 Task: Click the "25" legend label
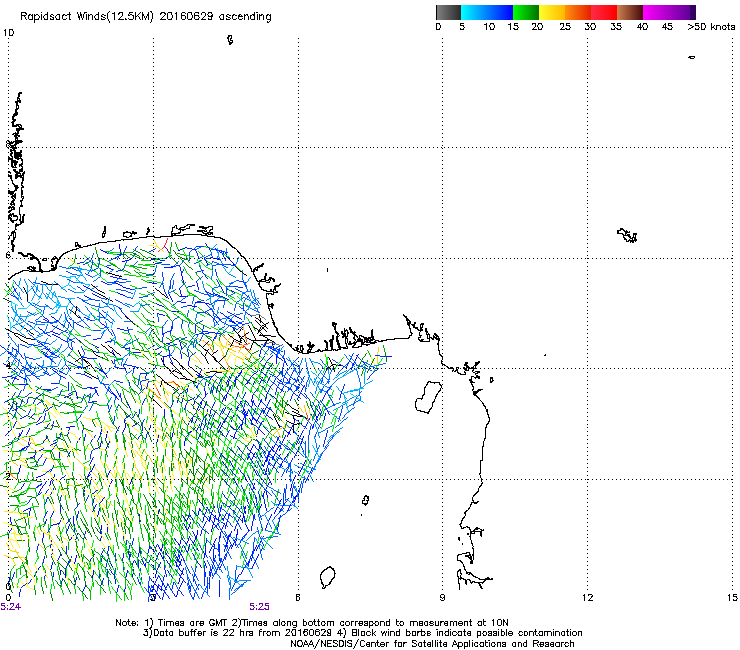(565, 27)
